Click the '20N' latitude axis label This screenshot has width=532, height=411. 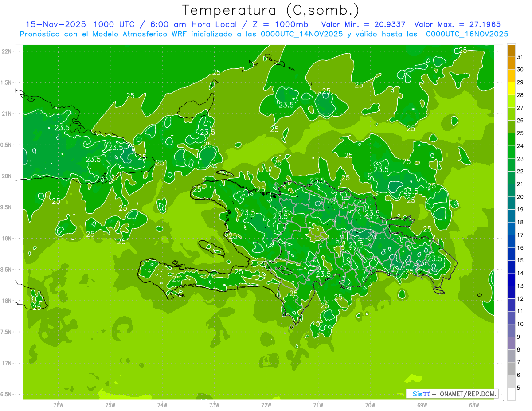pos(7,176)
